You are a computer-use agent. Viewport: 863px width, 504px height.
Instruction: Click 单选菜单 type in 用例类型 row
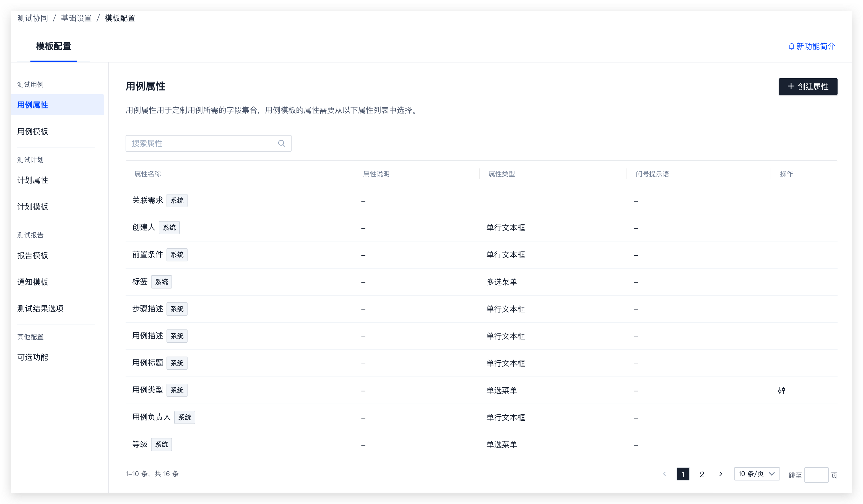(501, 390)
